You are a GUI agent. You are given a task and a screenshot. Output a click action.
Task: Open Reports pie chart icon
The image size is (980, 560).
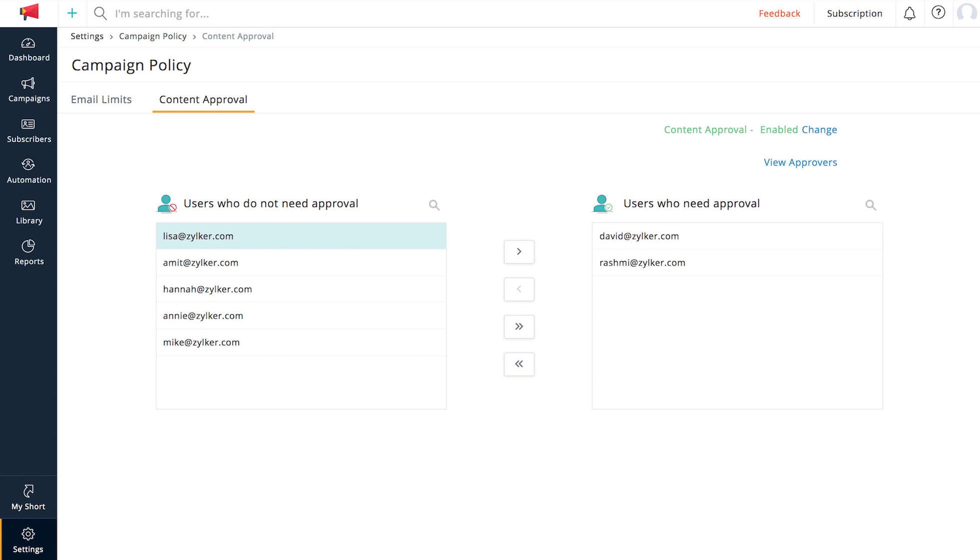click(28, 246)
